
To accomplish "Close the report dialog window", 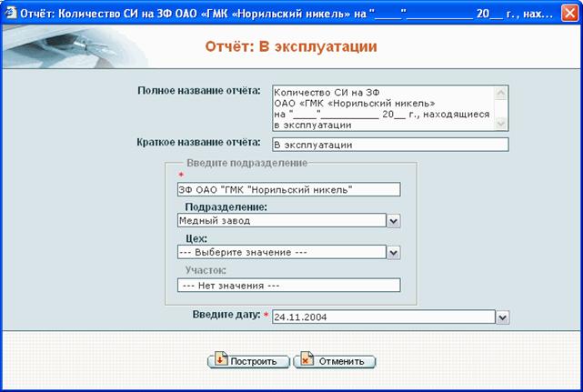I will point(569,13).
